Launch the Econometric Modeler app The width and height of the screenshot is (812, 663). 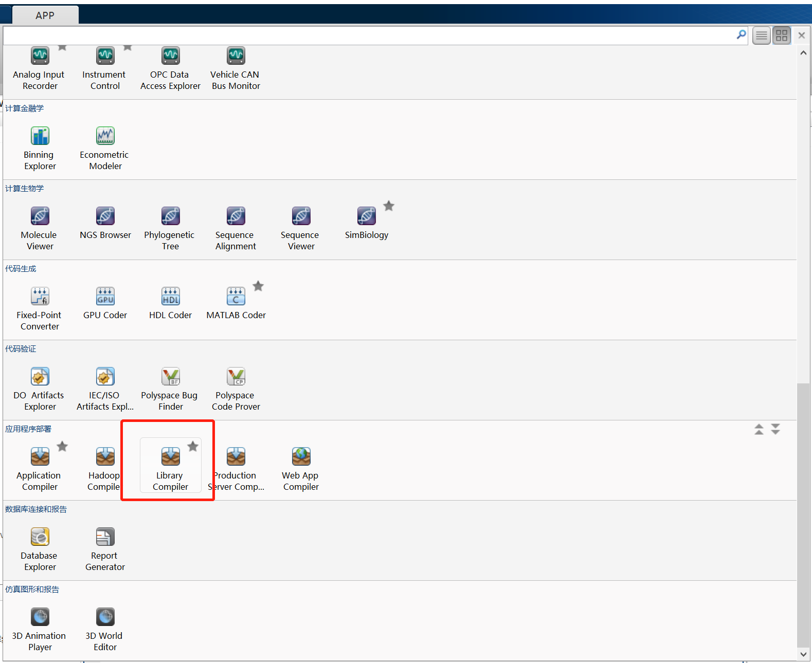pyautogui.click(x=105, y=149)
